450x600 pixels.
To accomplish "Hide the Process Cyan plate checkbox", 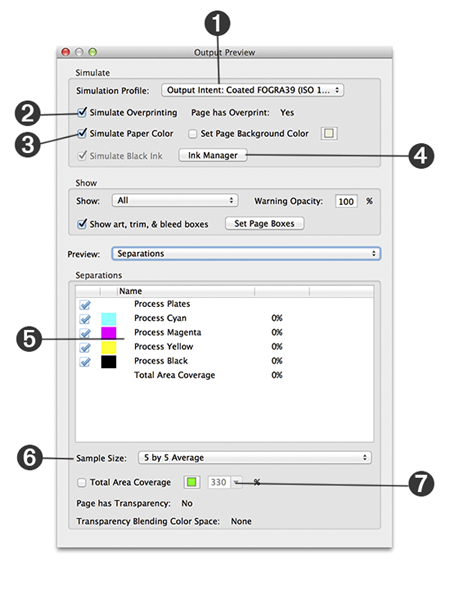I will tap(85, 319).
